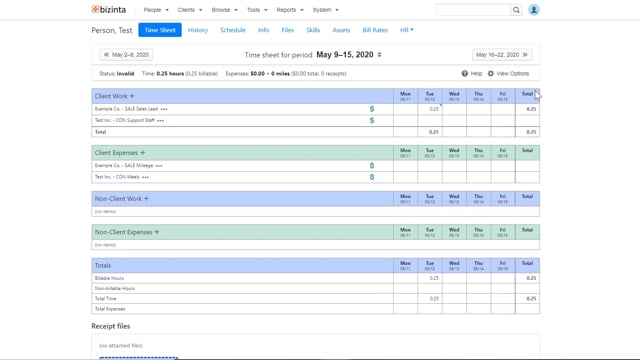Switch to the Assets tab
This screenshot has height=360, width=640.
(341, 30)
